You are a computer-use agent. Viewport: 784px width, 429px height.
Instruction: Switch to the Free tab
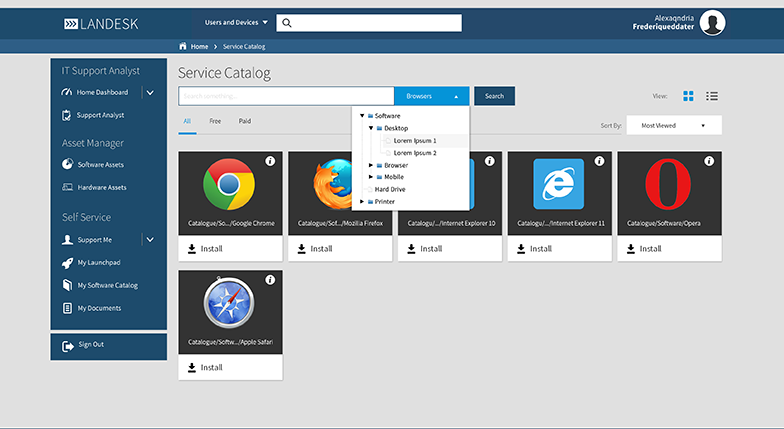click(215, 121)
